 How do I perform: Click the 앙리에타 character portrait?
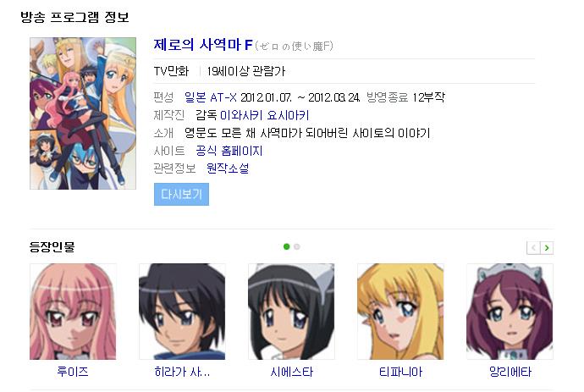pos(510,312)
